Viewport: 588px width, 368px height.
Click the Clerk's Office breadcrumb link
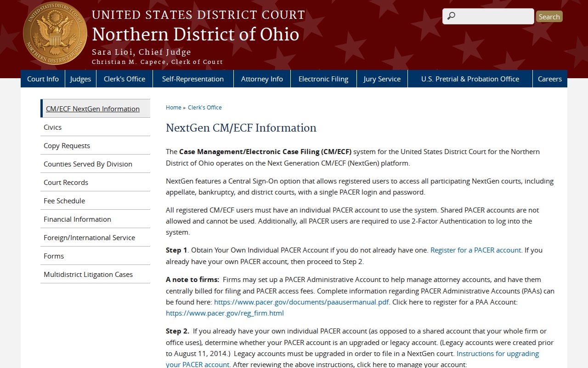click(205, 107)
